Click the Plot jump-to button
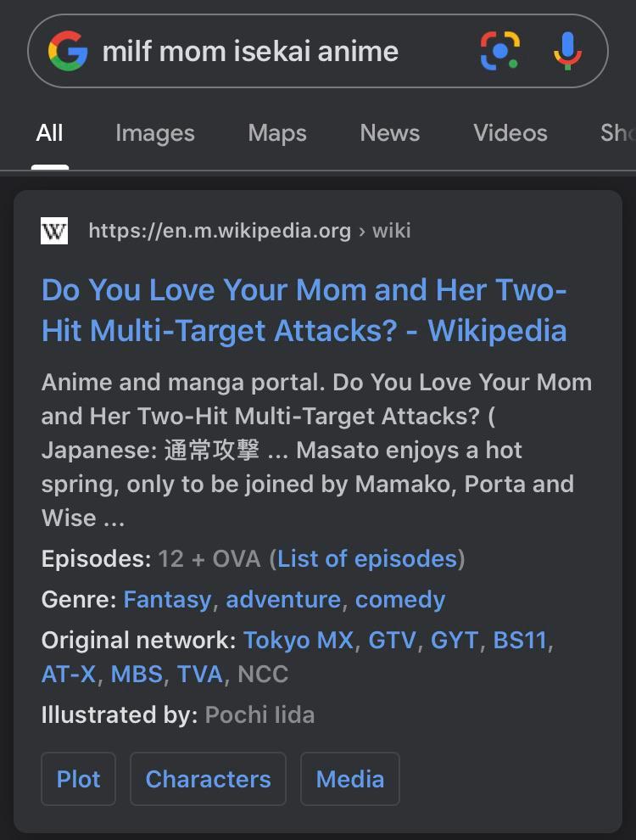Viewport: 636px width, 840px height. tap(78, 779)
